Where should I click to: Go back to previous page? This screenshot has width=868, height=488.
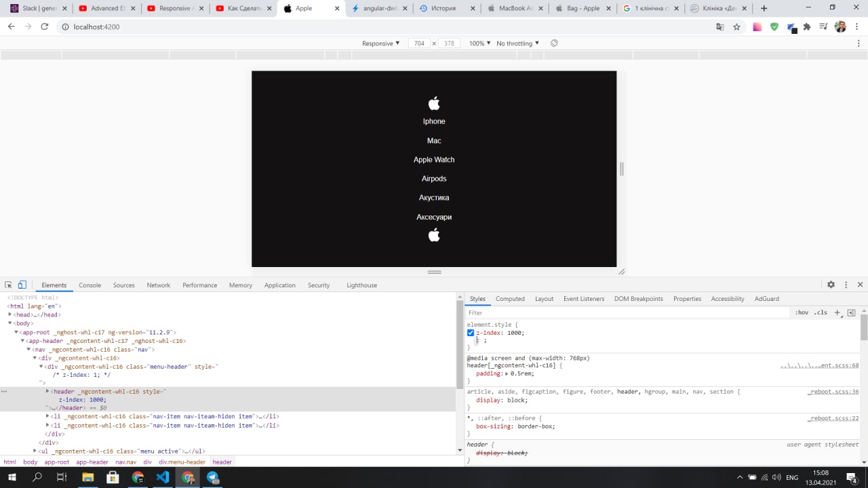[12, 26]
